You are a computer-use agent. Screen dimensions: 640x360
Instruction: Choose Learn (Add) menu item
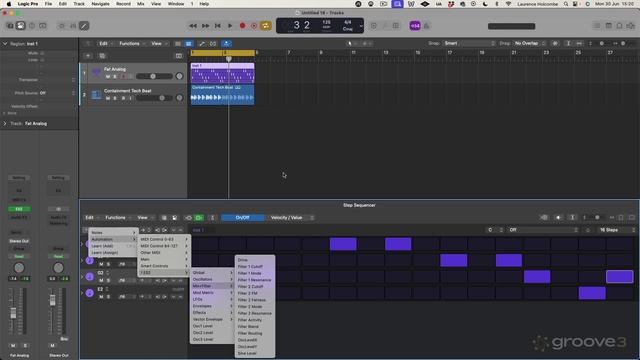113,246
